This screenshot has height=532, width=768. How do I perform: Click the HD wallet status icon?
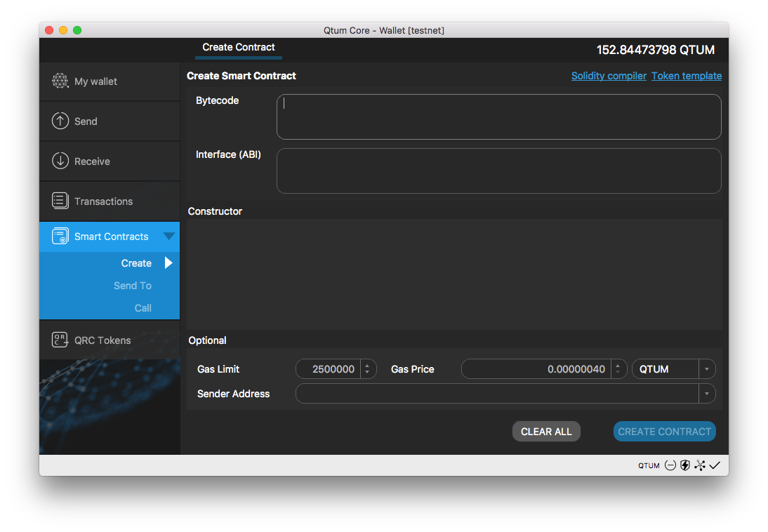(x=670, y=465)
